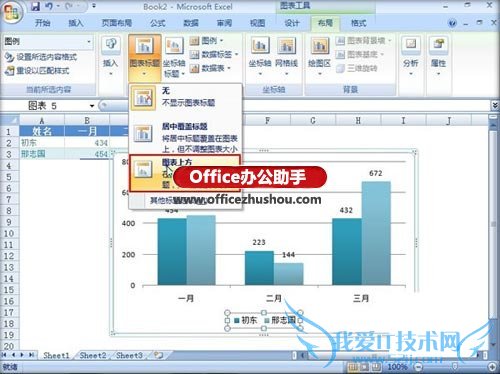This screenshot has width=500, height=374.
Task: Go to last sheet navigation arrow
Action: click(x=31, y=355)
